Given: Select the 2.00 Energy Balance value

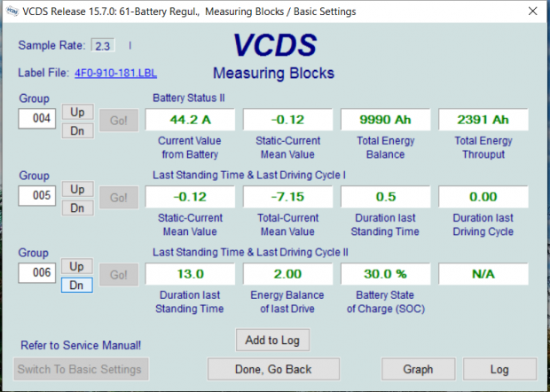Looking at the screenshot, I should pos(287,274).
